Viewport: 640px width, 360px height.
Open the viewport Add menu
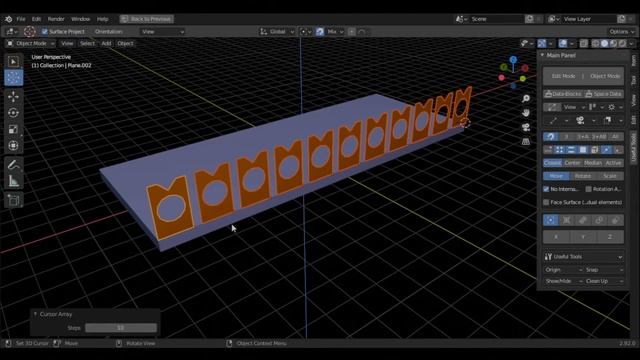pos(106,43)
